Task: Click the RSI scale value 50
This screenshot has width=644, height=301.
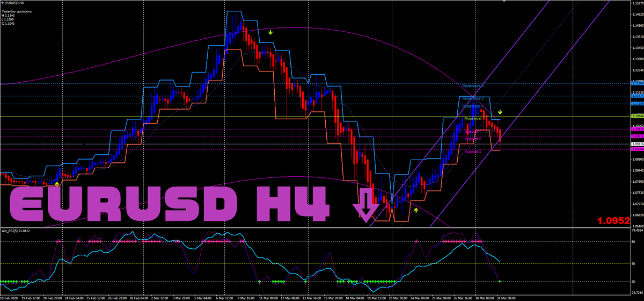Action: [634, 264]
